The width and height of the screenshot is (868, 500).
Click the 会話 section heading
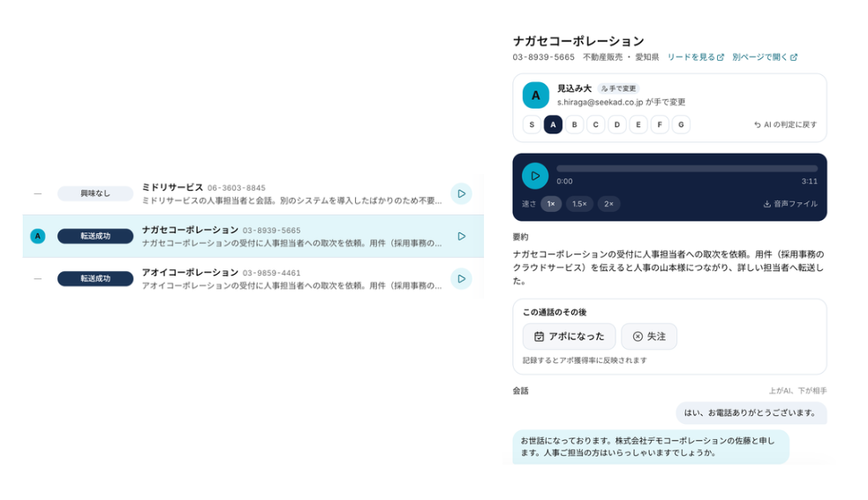(x=520, y=391)
